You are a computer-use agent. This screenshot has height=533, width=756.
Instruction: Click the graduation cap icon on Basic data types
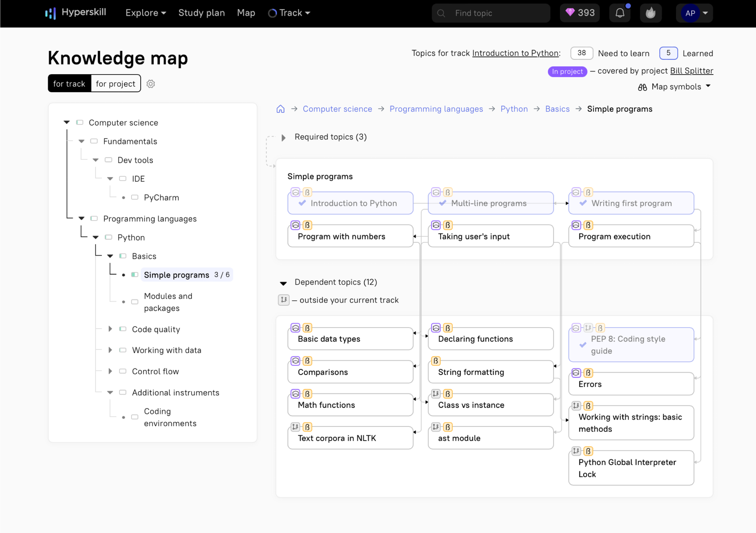click(296, 328)
